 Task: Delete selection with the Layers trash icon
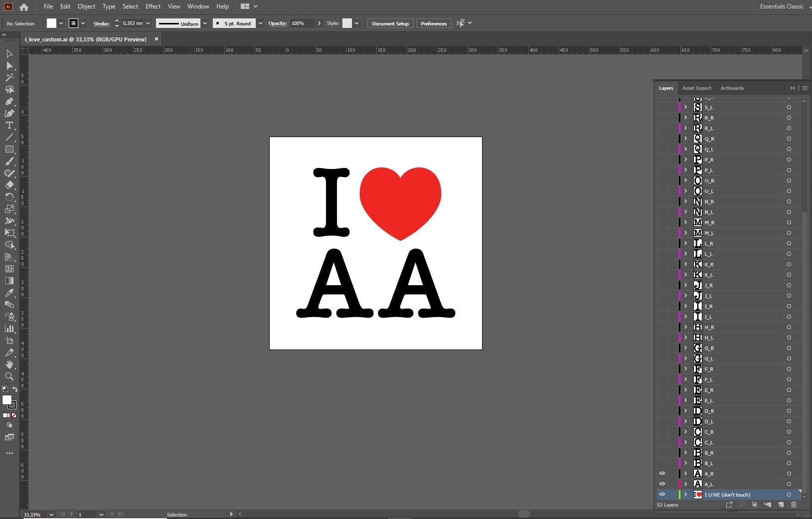click(x=794, y=505)
